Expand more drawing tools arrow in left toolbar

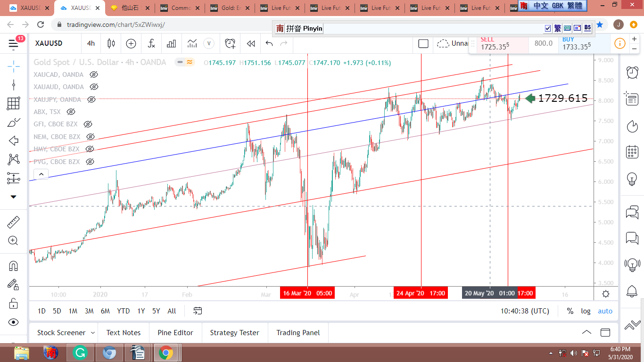(13, 197)
